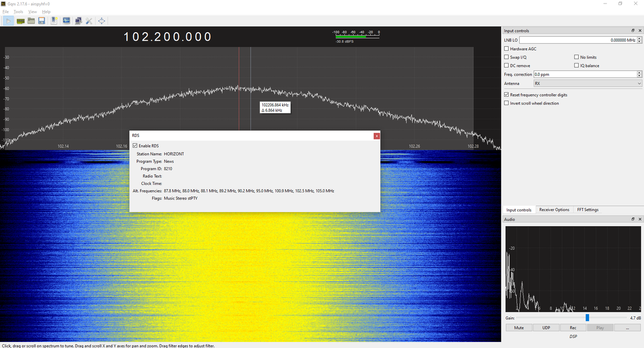Click the Mute button
Viewport: 644px width, 348px height.
tap(519, 327)
